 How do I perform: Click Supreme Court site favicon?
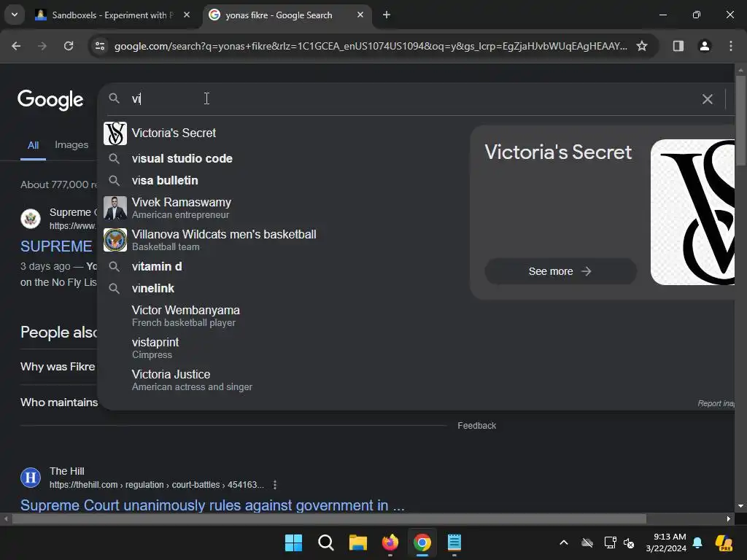pyautogui.click(x=31, y=219)
